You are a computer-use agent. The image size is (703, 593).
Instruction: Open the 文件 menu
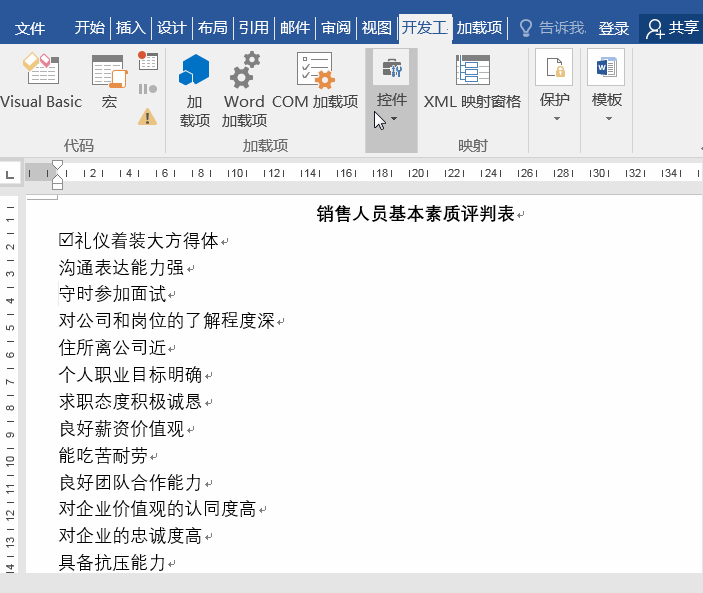(30, 28)
